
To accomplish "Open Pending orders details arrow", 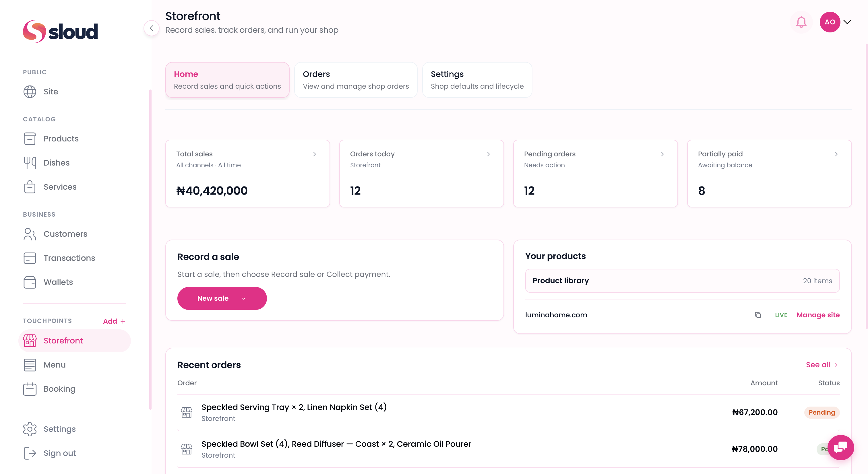I will (662, 154).
